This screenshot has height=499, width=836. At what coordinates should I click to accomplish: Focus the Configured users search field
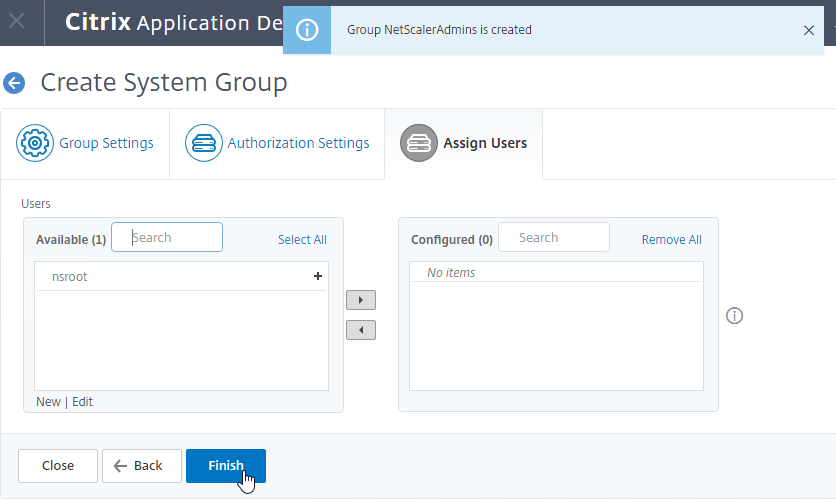coord(554,237)
